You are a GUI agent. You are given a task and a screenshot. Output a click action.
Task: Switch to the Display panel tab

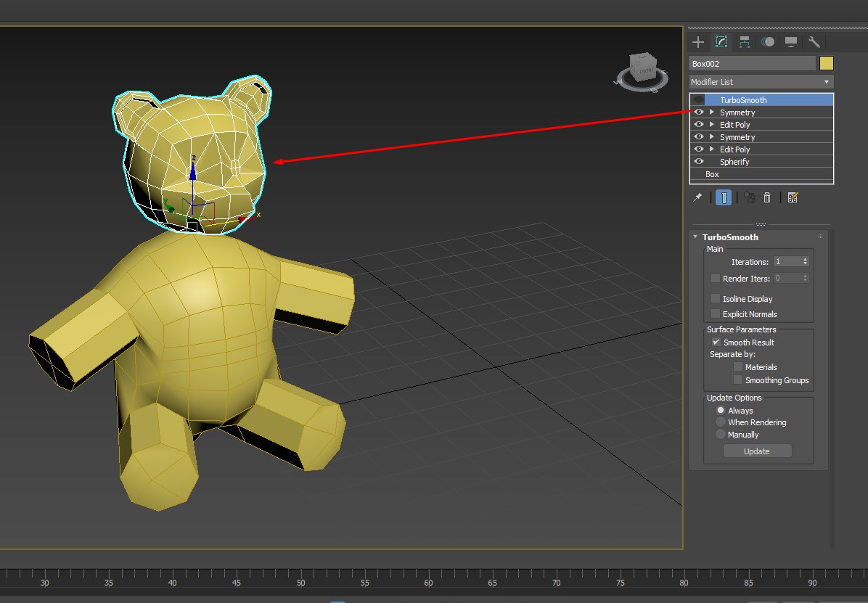click(791, 42)
